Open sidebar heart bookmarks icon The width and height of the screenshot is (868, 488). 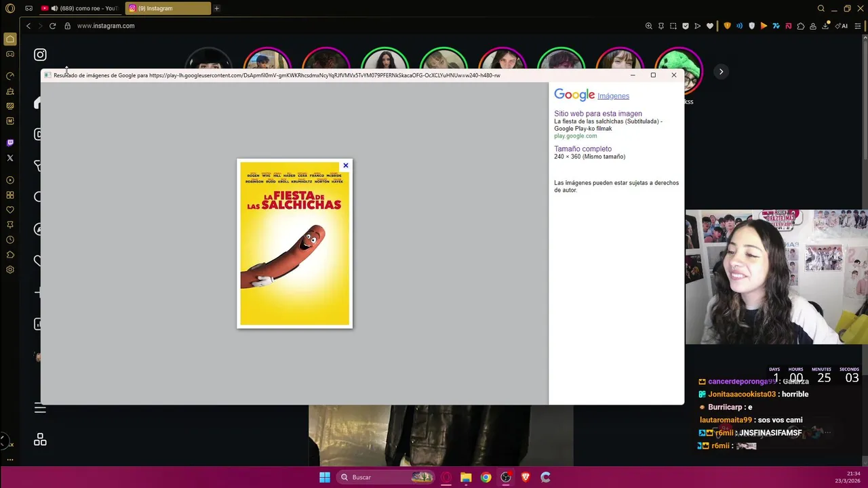pyautogui.click(x=10, y=210)
